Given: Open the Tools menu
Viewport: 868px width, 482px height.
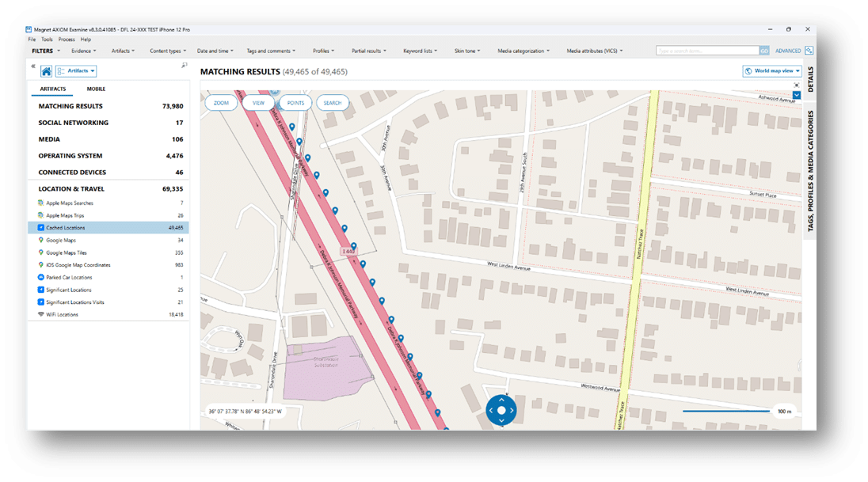Looking at the screenshot, I should pos(46,38).
